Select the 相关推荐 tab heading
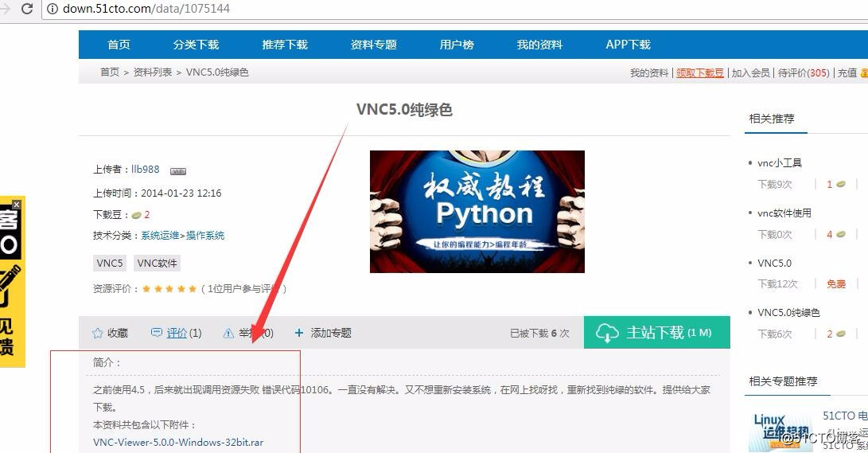868x453 pixels. 772,118
